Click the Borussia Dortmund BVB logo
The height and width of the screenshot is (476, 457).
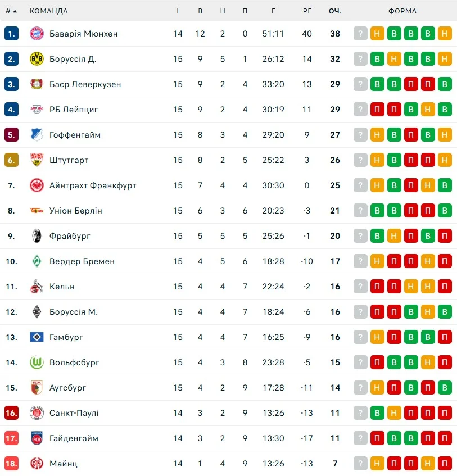[37, 59]
